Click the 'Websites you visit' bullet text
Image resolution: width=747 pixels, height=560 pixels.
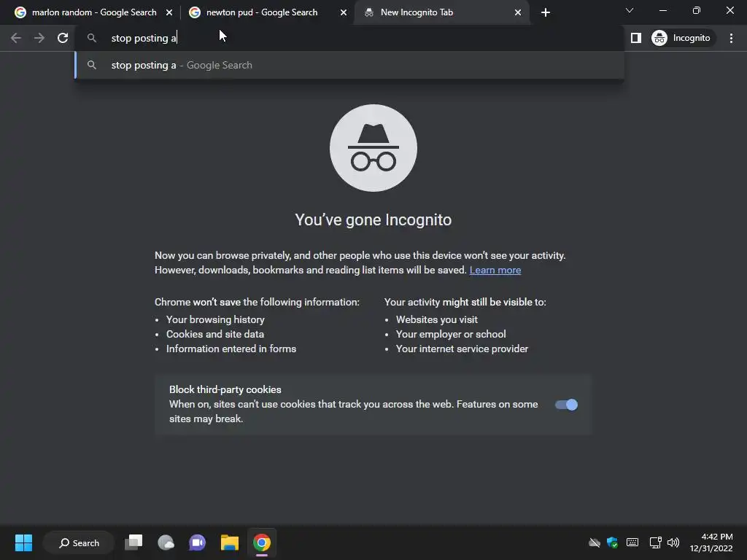pos(437,319)
